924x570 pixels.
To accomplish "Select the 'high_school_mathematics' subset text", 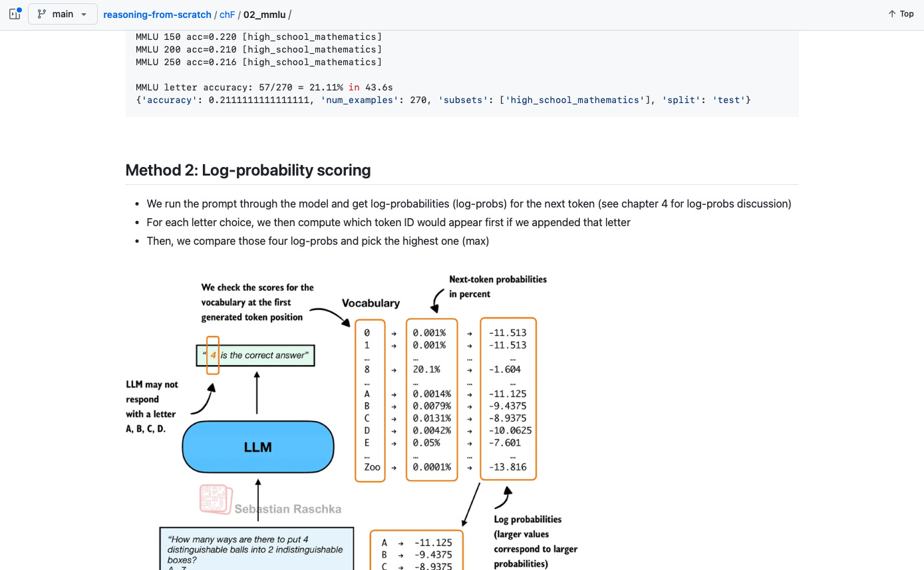I will 577,100.
